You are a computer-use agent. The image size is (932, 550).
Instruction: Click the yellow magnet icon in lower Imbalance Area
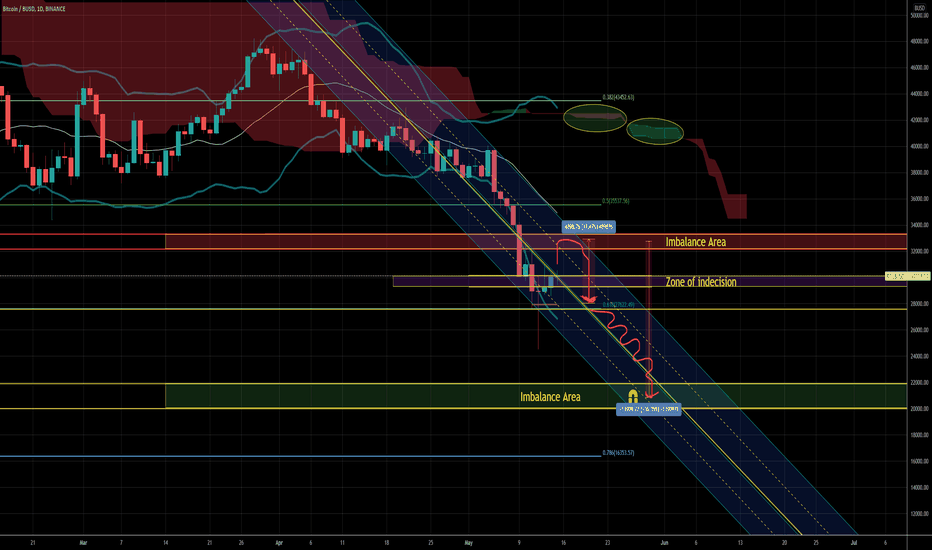(633, 396)
